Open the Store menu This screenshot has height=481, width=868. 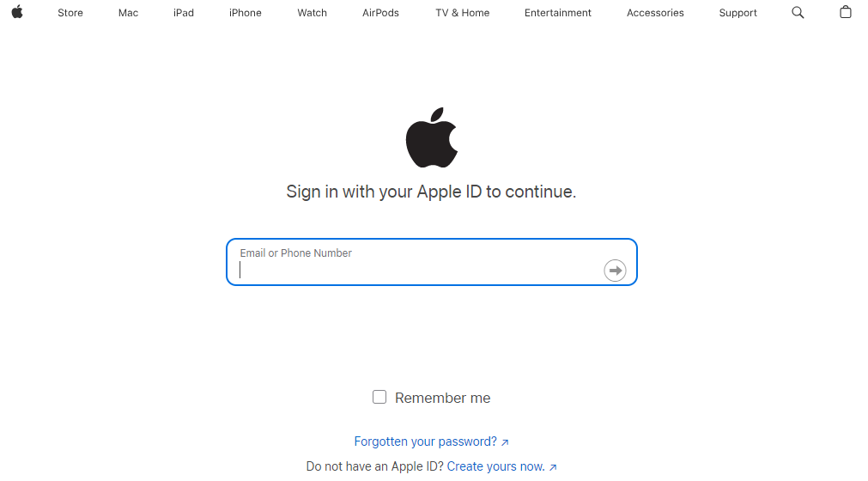[70, 13]
